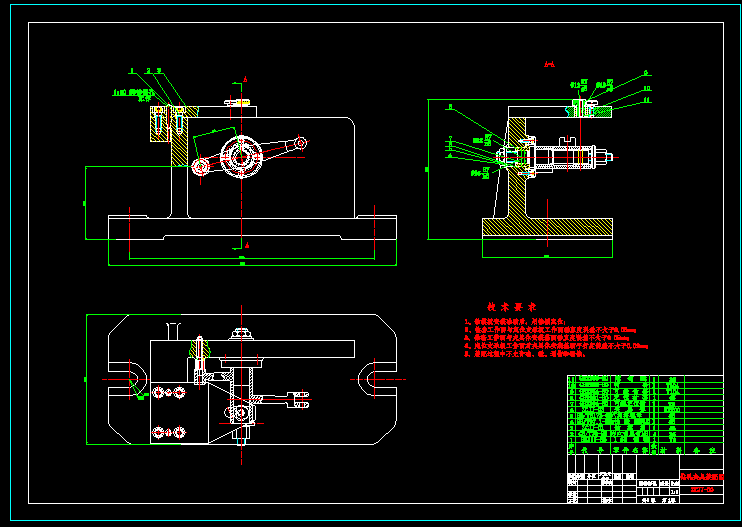Select the right U-slot in the plan view
742x527 pixels.
377,379
